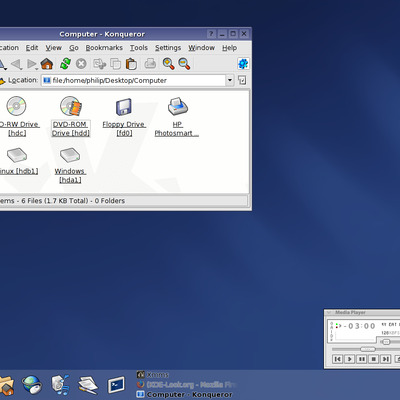The image size is (400, 400).
Task: Go forward using the Forward arrow icon
Action: [x=32, y=64]
